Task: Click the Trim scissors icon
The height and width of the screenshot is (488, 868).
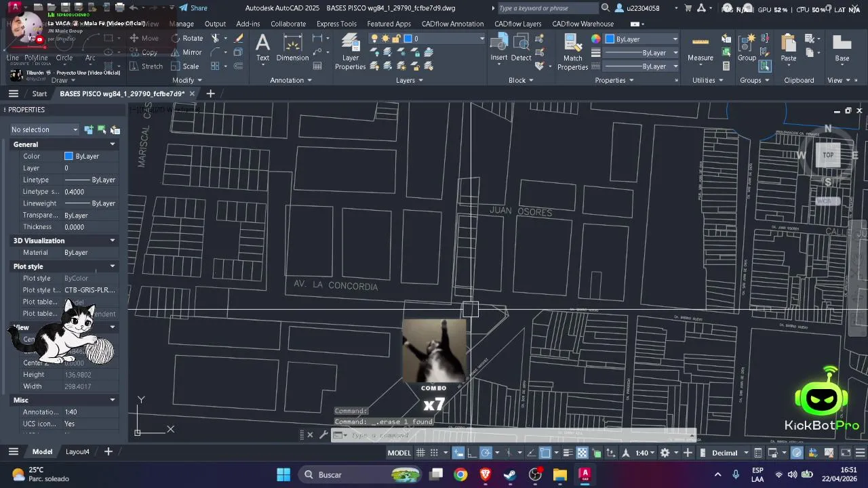Action: coord(216,39)
